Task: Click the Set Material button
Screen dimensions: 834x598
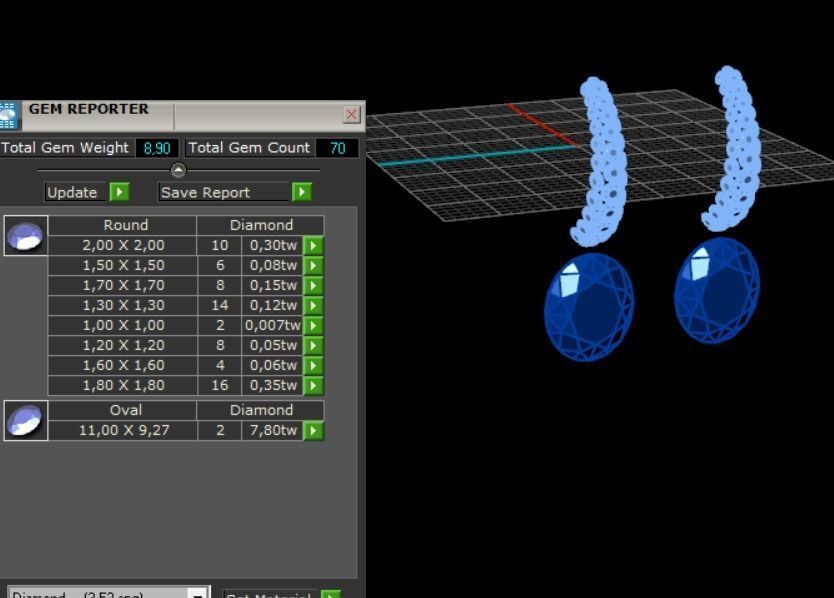Action: tap(271, 594)
